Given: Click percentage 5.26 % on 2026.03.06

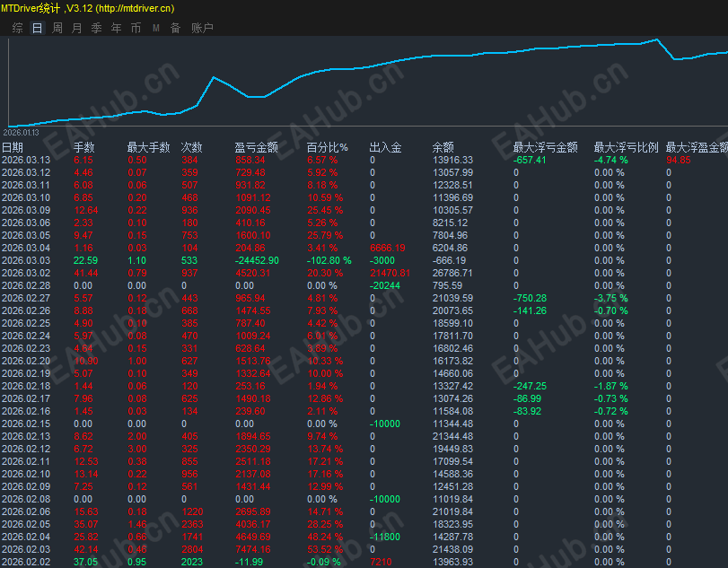Looking at the screenshot, I should pyautogui.click(x=322, y=223).
